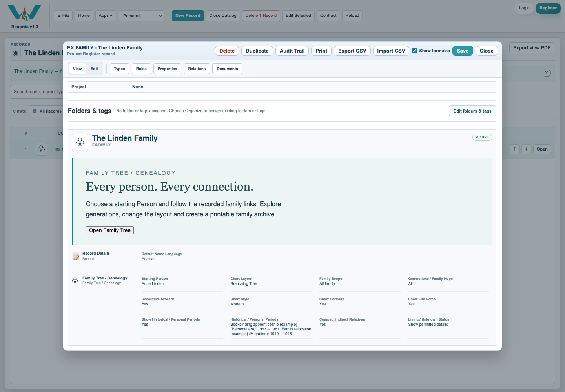Click the Family Tree / Genealogy section icon
Viewport: 565px width, 392px height.
(x=75, y=280)
